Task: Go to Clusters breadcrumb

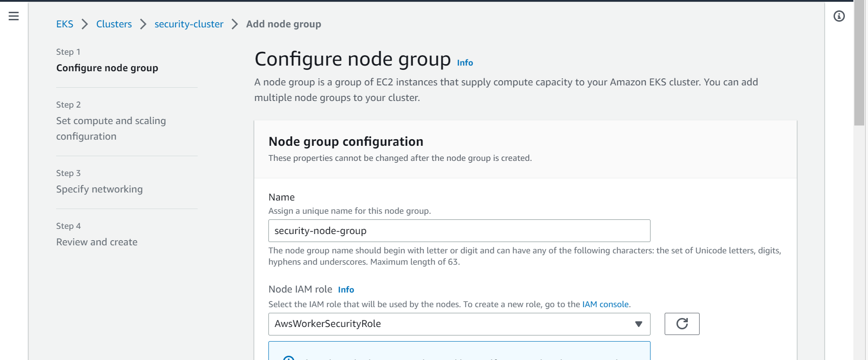Action: pos(114,24)
